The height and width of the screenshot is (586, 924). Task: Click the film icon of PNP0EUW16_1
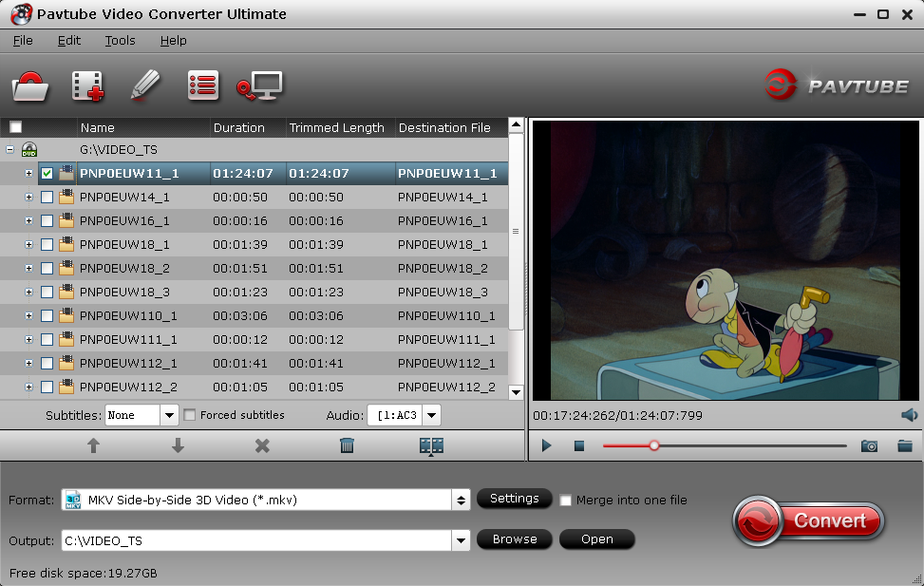click(66, 220)
